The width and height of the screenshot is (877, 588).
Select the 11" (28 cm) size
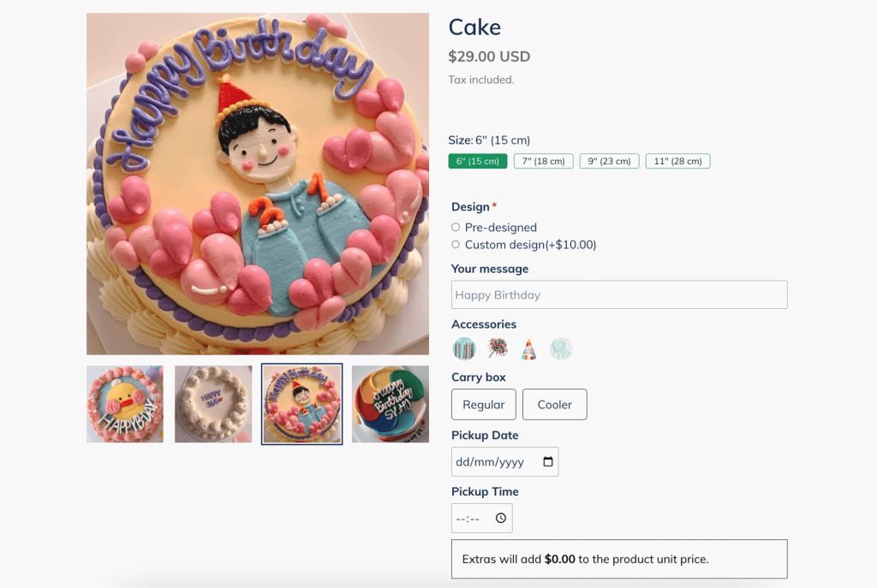pyautogui.click(x=678, y=161)
